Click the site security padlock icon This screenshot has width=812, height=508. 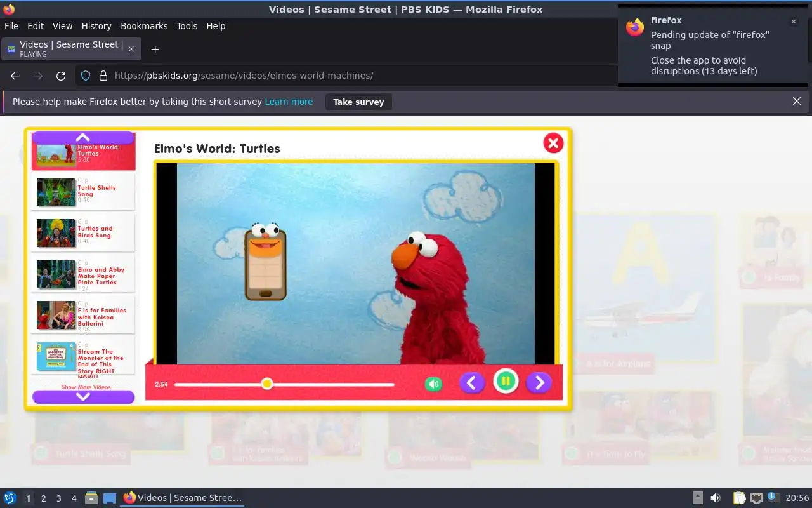pyautogui.click(x=103, y=76)
